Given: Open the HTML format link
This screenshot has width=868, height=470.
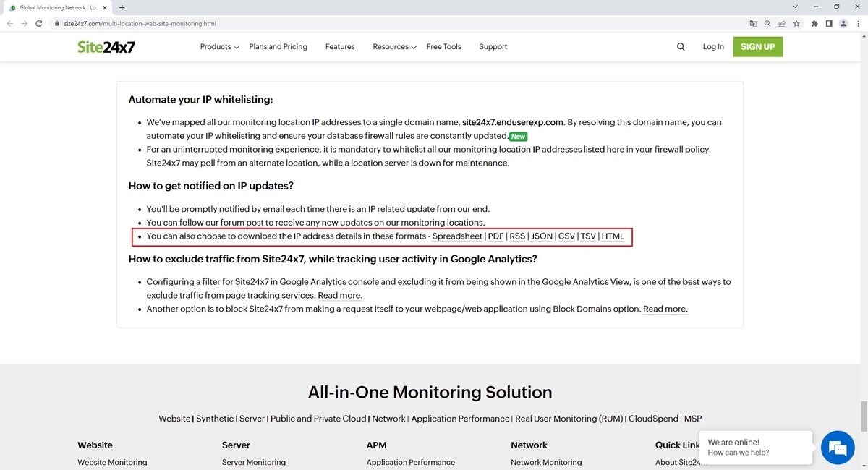Looking at the screenshot, I should (613, 236).
